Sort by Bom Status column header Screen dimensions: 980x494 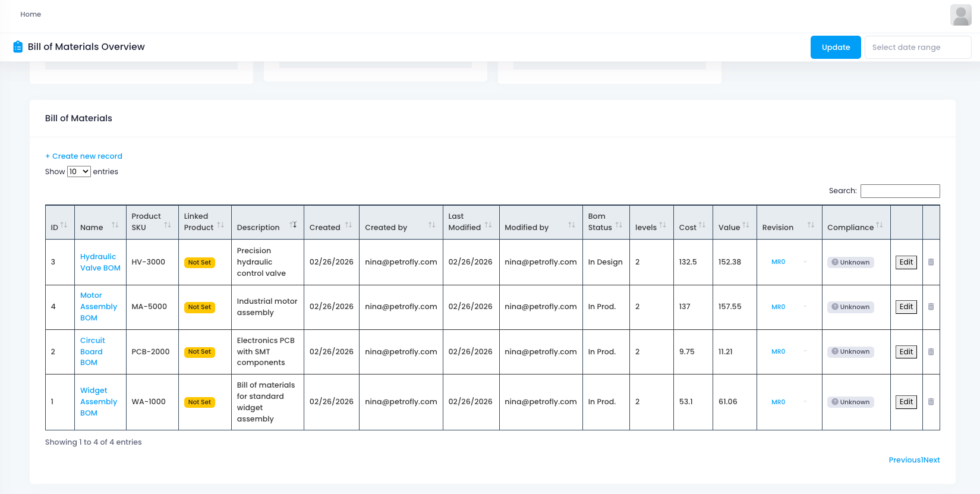(619, 225)
